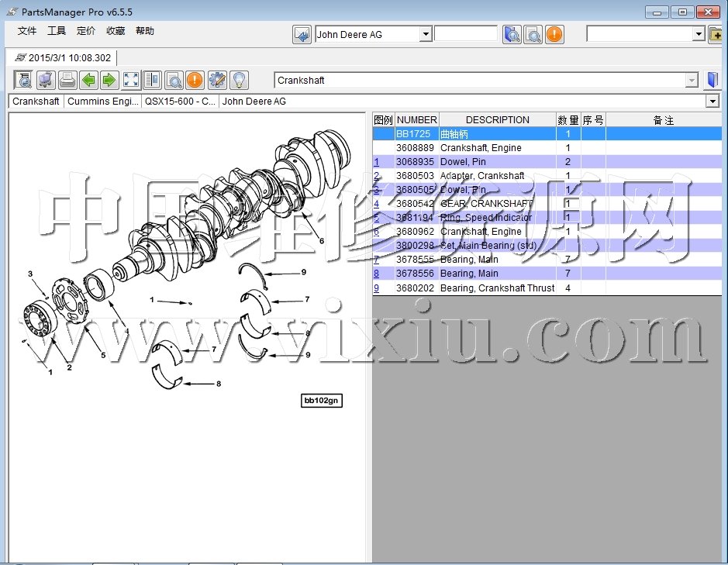Click figure link 9 for Bearing, Crankshaft Thrust
This screenshot has width=728, height=565.
(377, 288)
